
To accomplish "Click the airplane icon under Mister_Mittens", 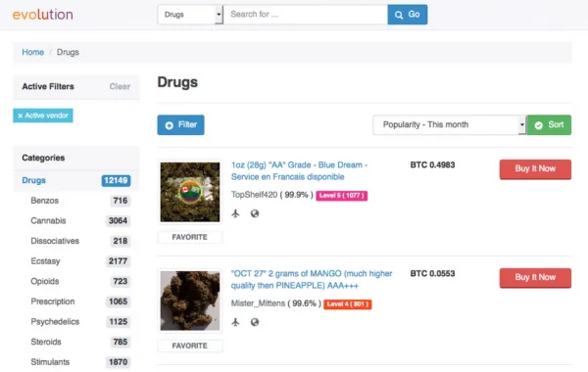I will 235,322.
